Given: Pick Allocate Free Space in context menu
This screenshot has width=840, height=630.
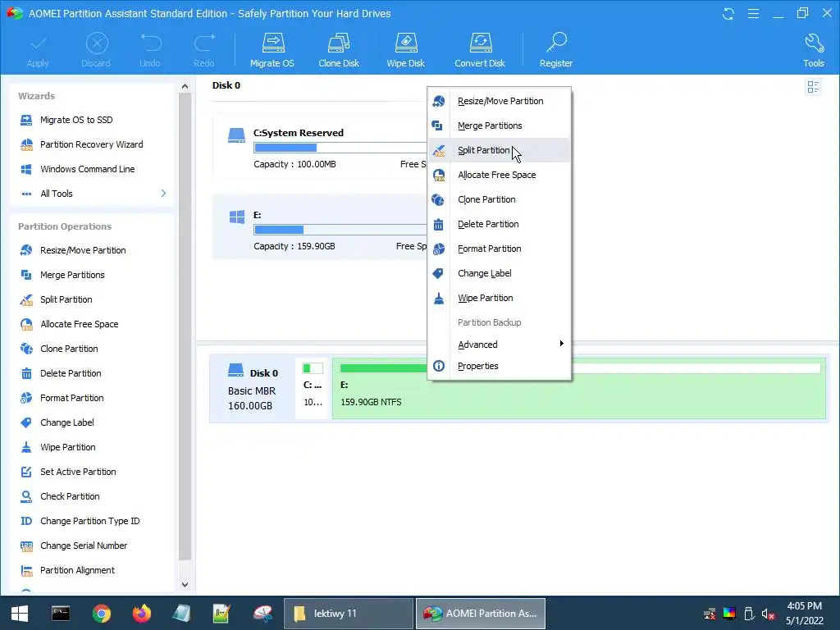Looking at the screenshot, I should tap(500, 175).
